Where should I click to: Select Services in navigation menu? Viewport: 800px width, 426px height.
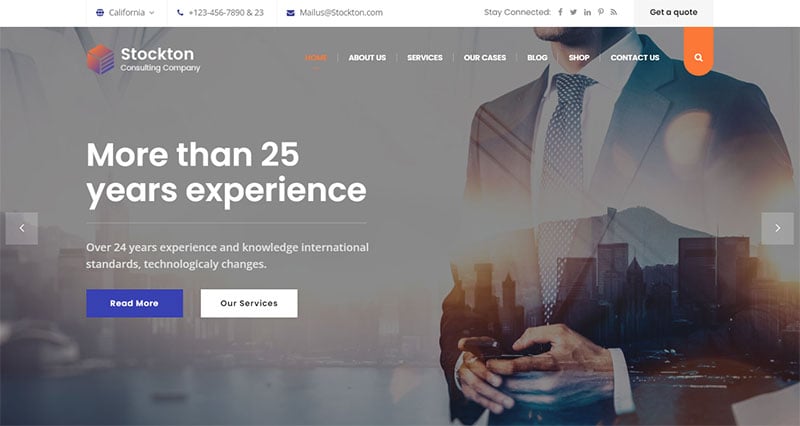click(x=425, y=58)
